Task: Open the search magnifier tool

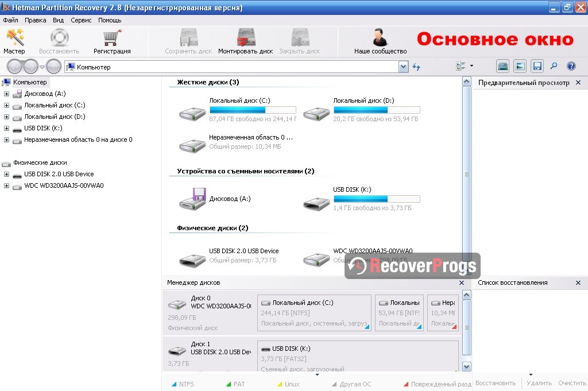Action: click(554, 67)
